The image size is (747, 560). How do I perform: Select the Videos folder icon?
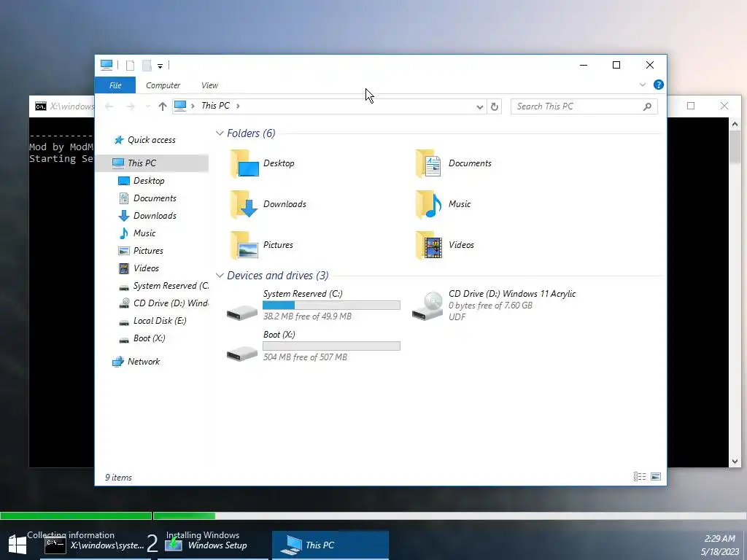[x=427, y=245]
